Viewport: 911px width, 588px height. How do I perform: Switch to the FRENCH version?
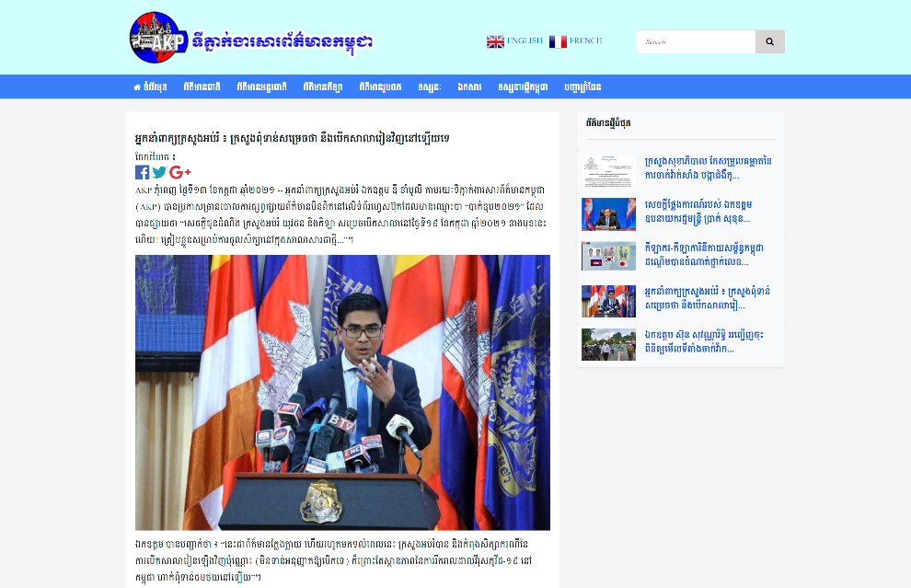576,41
